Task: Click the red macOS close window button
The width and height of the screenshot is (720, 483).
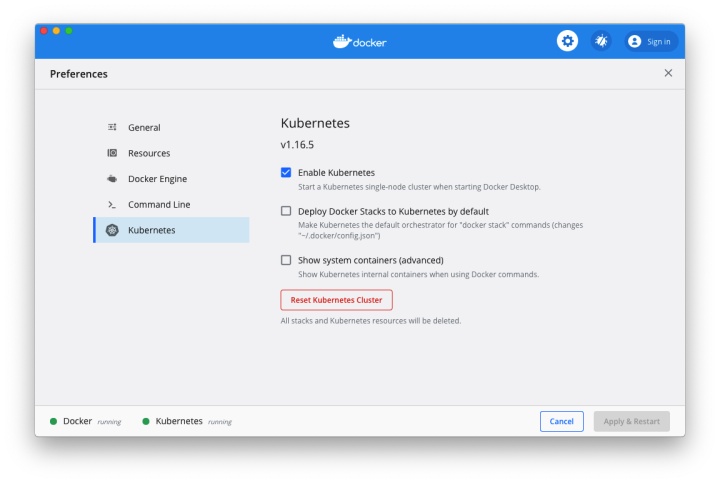Action: [44, 31]
